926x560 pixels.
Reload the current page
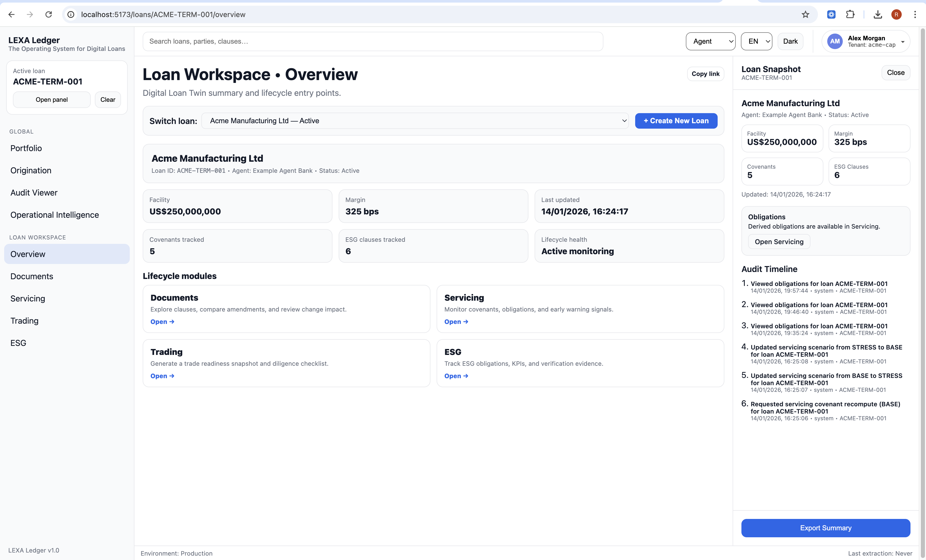coord(49,14)
